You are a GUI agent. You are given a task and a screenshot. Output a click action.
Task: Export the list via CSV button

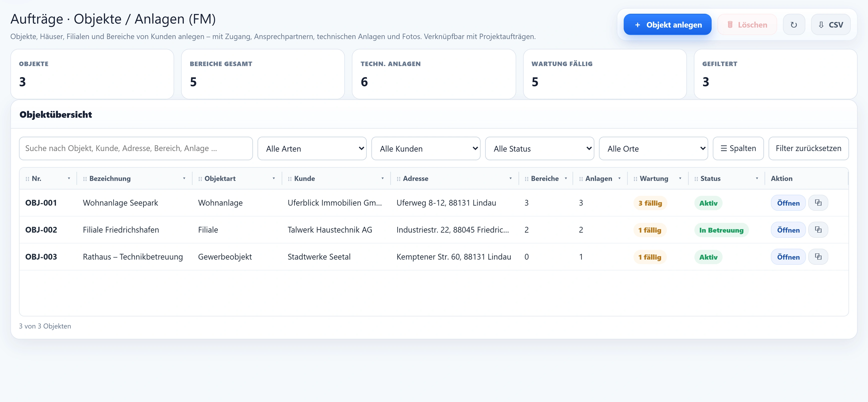tap(831, 24)
